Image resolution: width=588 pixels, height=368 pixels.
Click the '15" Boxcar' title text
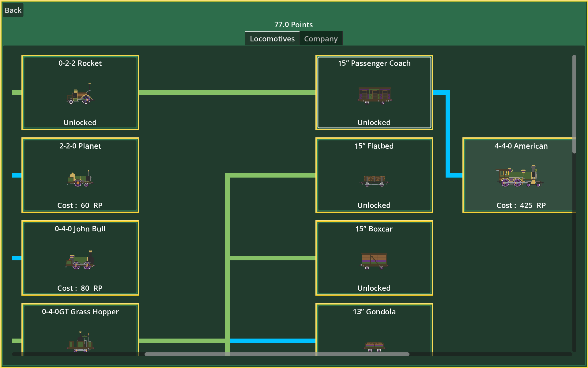click(374, 229)
